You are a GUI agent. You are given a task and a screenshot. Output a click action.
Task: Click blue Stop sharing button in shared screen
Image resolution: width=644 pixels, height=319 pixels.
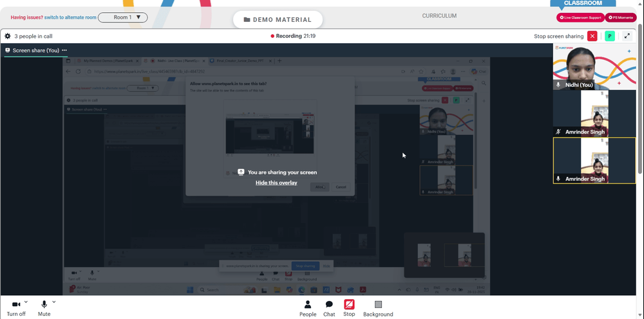point(305,266)
